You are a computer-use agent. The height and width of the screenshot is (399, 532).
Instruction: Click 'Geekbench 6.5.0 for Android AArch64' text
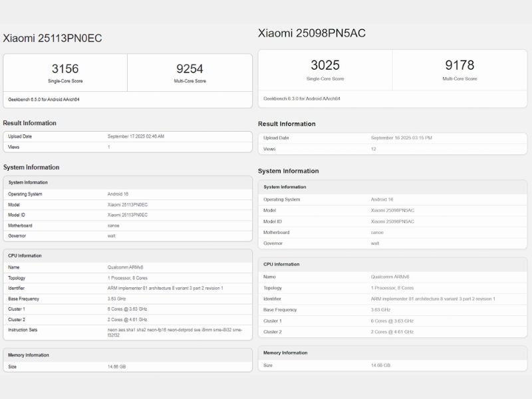pos(44,99)
